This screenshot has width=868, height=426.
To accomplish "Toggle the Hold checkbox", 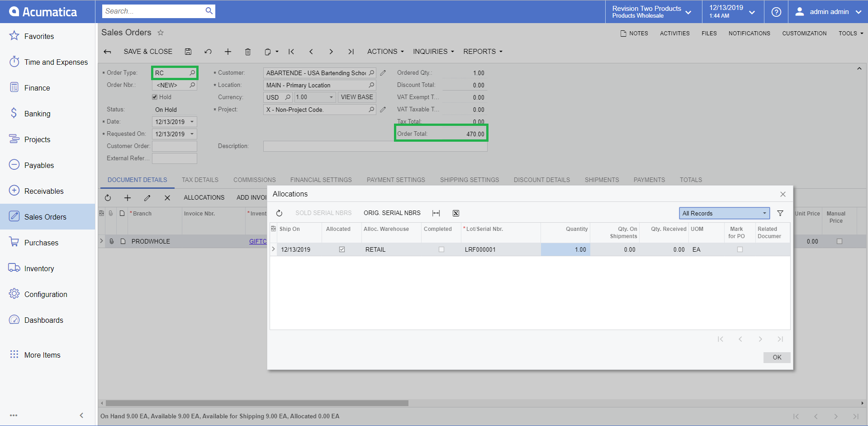I will [155, 97].
